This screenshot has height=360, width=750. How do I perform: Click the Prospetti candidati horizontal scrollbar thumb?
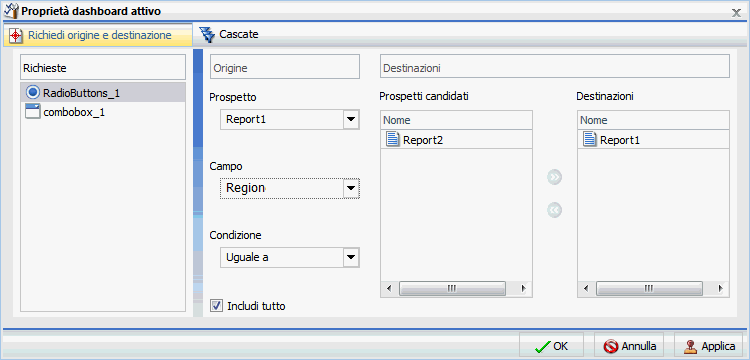click(452, 288)
